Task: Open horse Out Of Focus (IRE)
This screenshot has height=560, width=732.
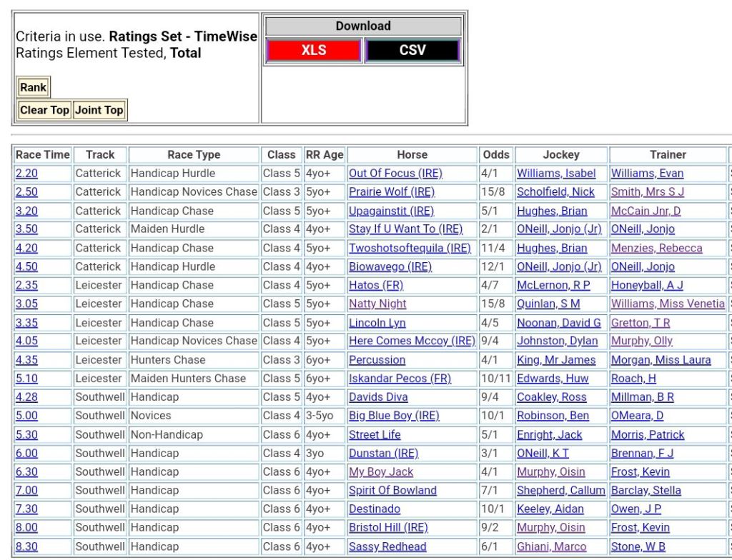Action: tap(395, 174)
